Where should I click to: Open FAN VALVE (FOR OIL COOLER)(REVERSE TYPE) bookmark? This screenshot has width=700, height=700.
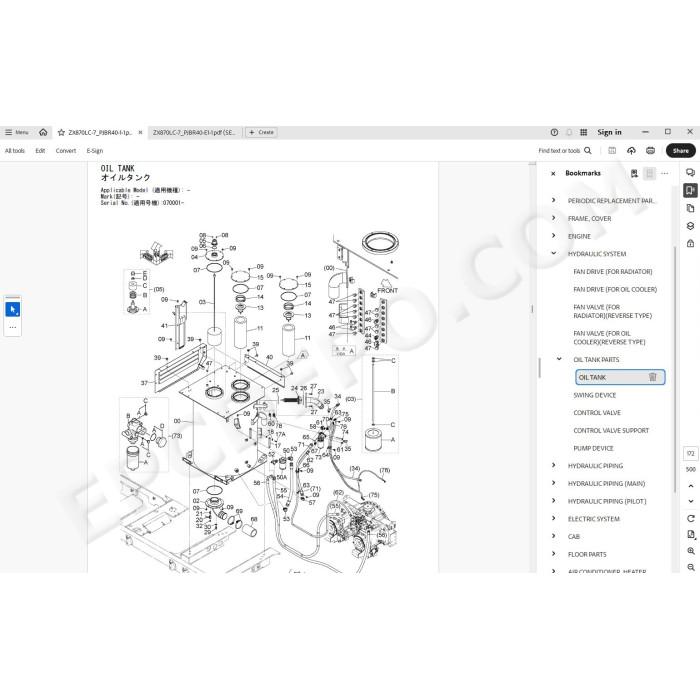(x=609, y=338)
